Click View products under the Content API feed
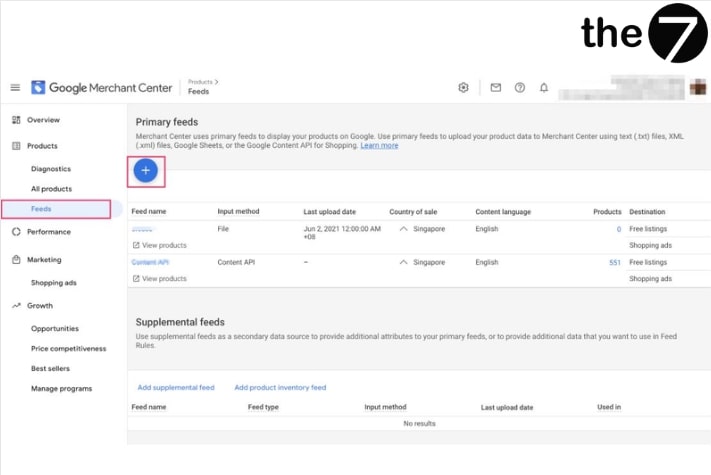Viewport: 711px width, 475px height. point(164,279)
